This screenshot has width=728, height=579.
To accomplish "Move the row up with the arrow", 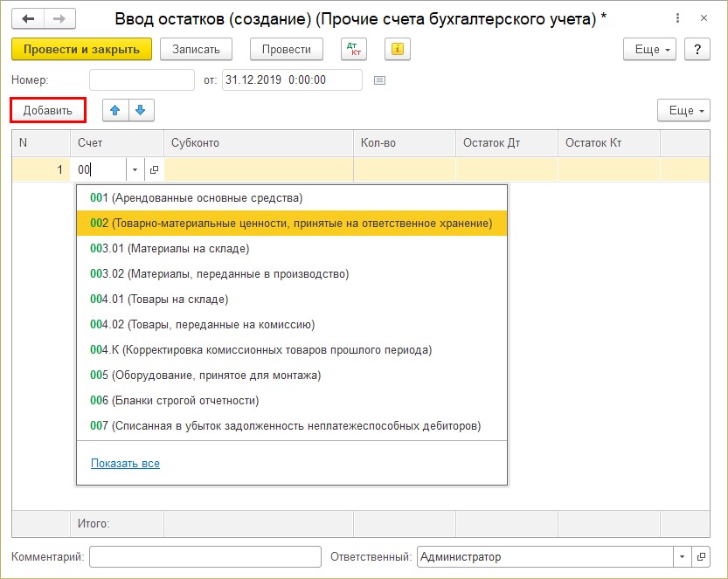I will point(115,110).
